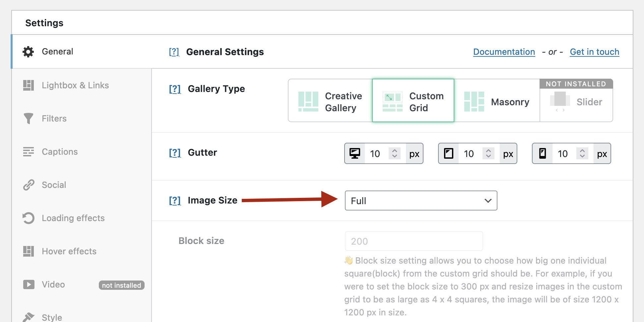The width and height of the screenshot is (644, 322).
Task: Increase the desktop gutter value stepper
Action: [394, 151]
